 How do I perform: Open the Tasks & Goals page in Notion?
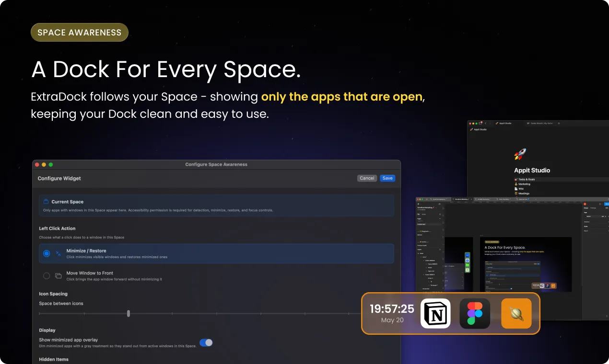click(x=525, y=179)
